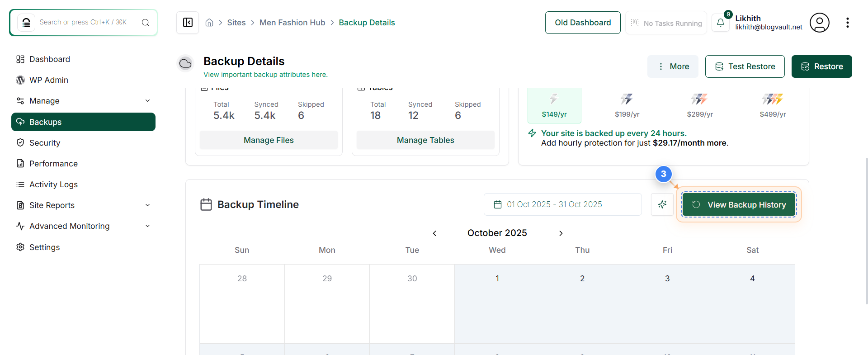The height and width of the screenshot is (355, 868).
Task: Open Backups in the sidebar
Action: pos(83,122)
